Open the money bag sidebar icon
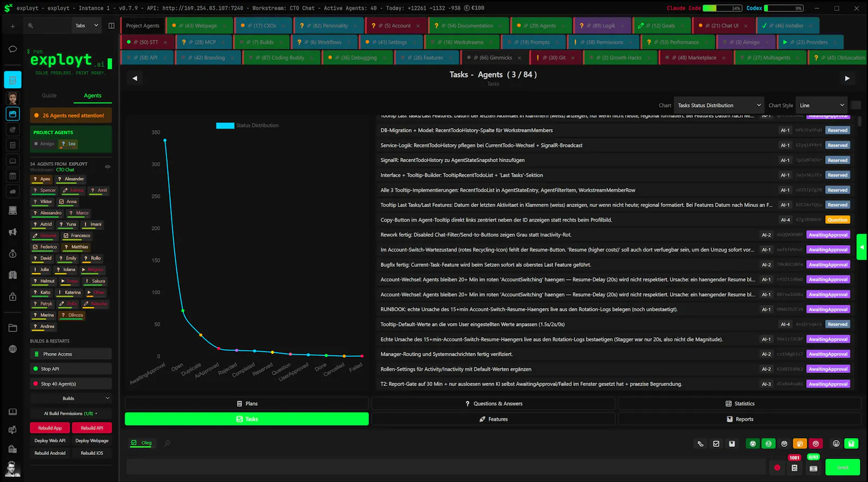Image resolution: width=868 pixels, height=482 pixels. (12, 254)
